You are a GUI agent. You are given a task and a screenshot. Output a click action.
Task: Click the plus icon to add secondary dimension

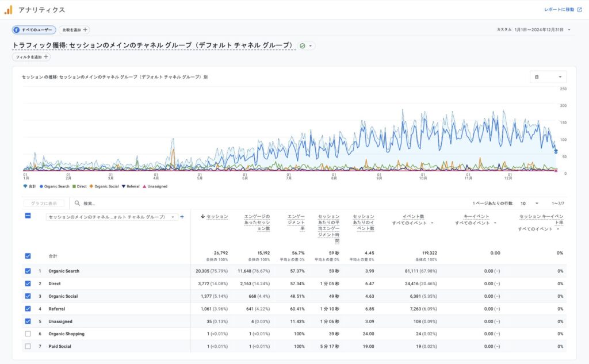[x=182, y=217]
